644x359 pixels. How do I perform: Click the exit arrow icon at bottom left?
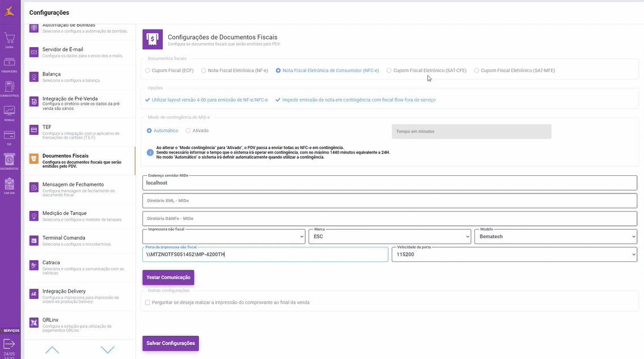click(10, 344)
